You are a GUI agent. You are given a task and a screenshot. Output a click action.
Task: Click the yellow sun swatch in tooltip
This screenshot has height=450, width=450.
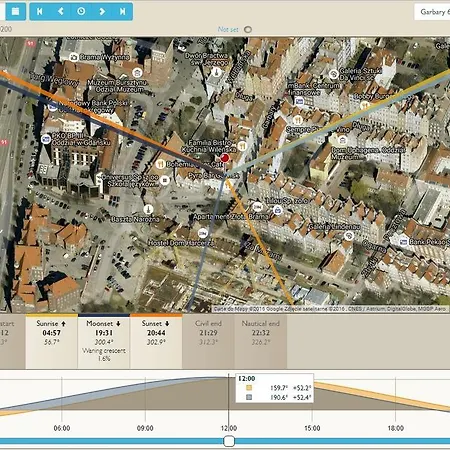[249, 388]
